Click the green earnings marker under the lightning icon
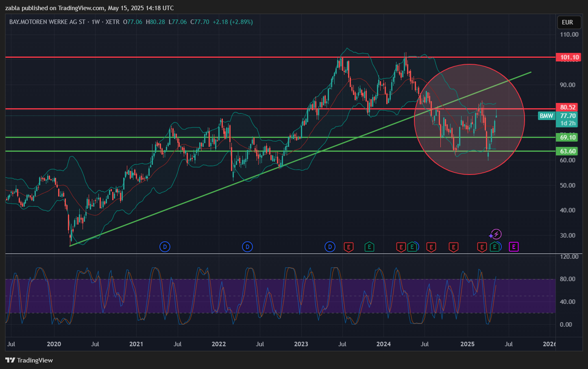This screenshot has width=588, height=369. 495,247
